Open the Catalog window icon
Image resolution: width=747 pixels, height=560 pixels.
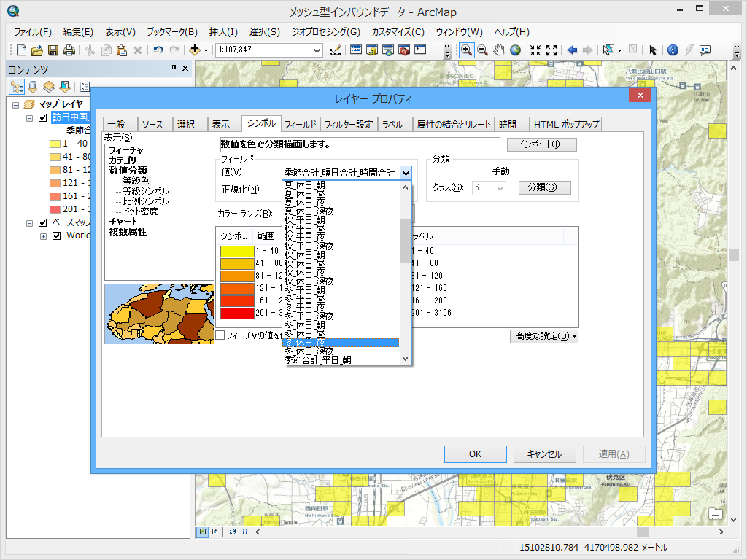[372, 50]
